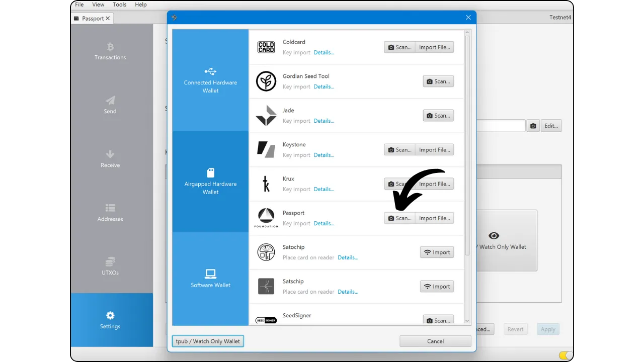644x362 pixels.
Task: Click camera icon beside Edit button
Action: pos(533,126)
